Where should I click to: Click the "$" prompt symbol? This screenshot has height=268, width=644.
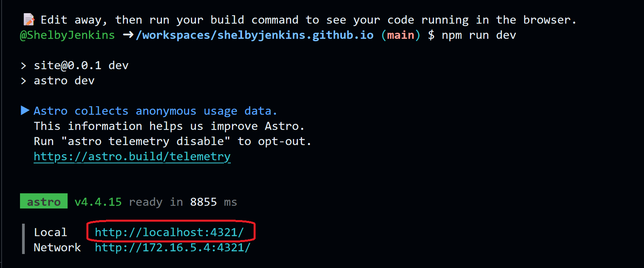click(x=431, y=35)
